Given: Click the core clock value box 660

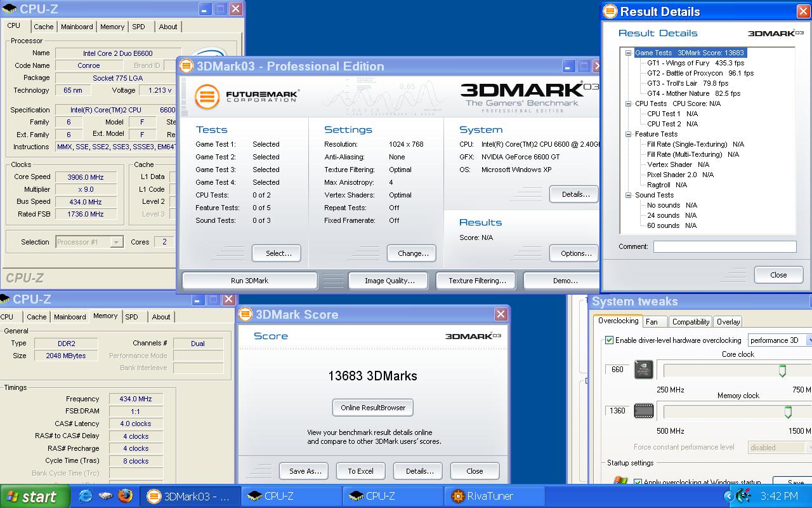Looking at the screenshot, I should click(617, 370).
